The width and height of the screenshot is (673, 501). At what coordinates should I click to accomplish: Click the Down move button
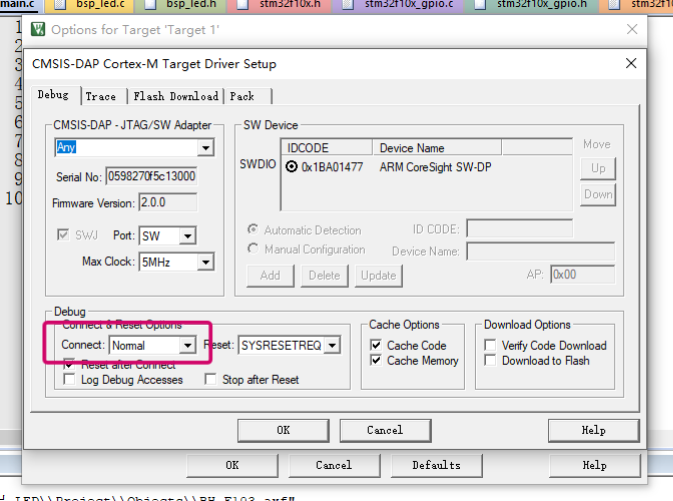pos(598,194)
